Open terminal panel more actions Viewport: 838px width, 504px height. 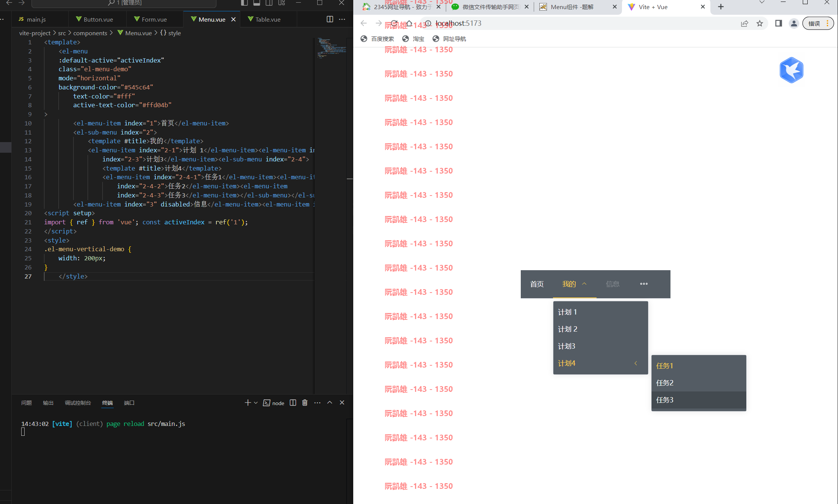(x=318, y=403)
